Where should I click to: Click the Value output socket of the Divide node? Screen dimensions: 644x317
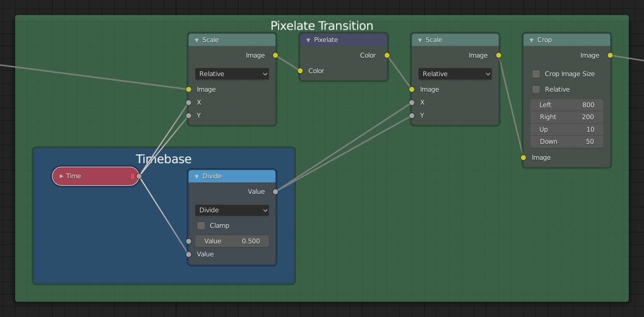point(275,191)
